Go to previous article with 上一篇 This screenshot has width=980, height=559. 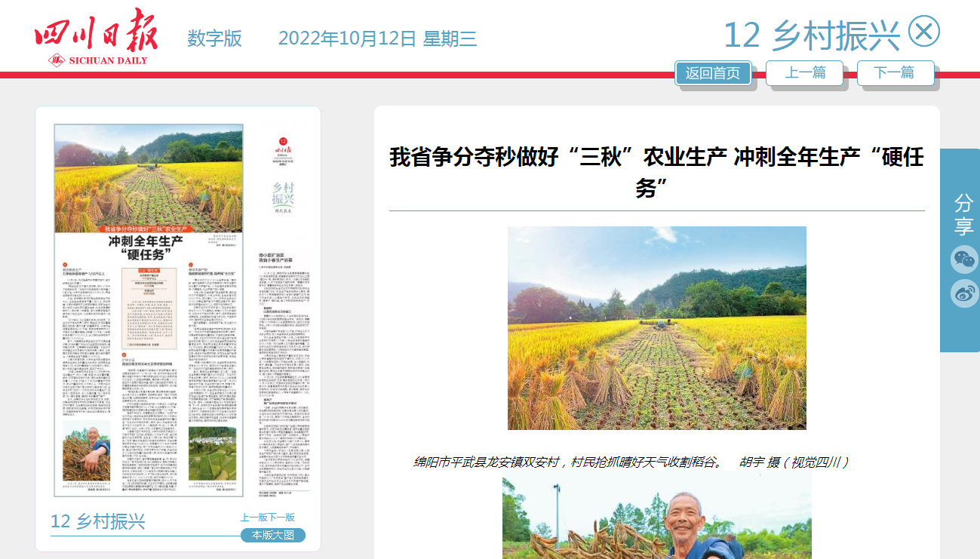click(x=805, y=73)
